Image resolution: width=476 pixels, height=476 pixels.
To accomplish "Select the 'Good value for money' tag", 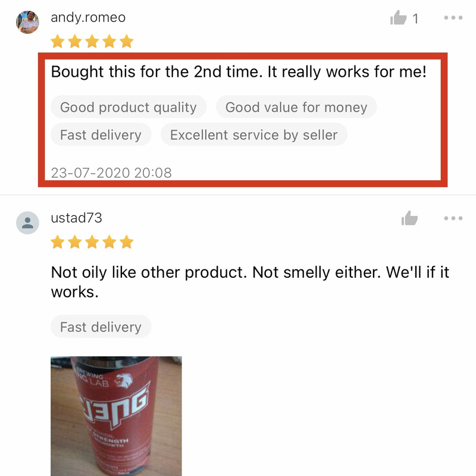I will point(296,107).
